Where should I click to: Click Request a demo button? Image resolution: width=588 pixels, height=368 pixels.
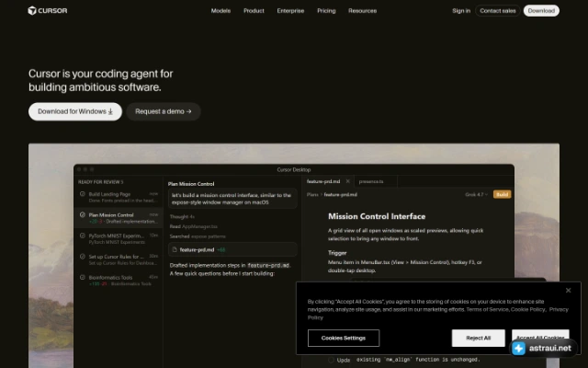164,111
